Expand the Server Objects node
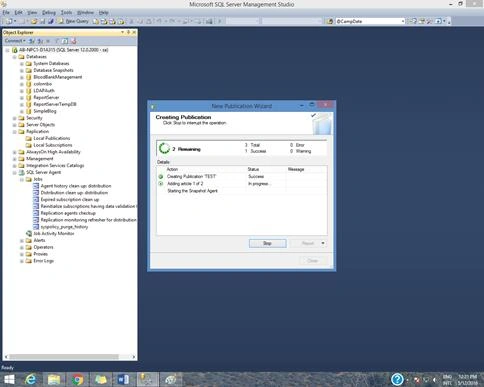Screen dimensions: 484x387 pyautogui.click(x=14, y=125)
